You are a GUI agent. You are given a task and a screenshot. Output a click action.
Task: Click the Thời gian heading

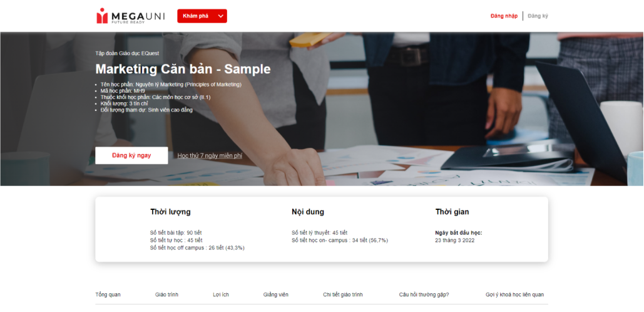pyautogui.click(x=452, y=212)
